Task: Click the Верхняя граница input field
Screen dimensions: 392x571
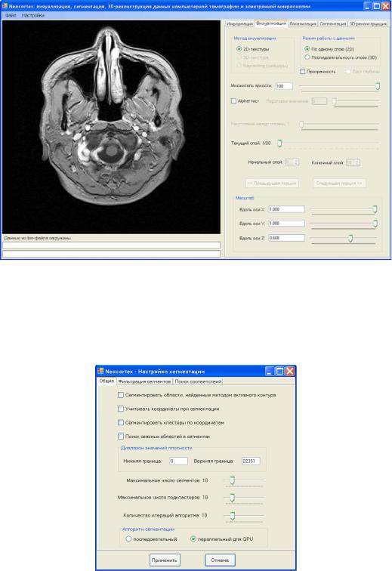Action: pyautogui.click(x=251, y=461)
